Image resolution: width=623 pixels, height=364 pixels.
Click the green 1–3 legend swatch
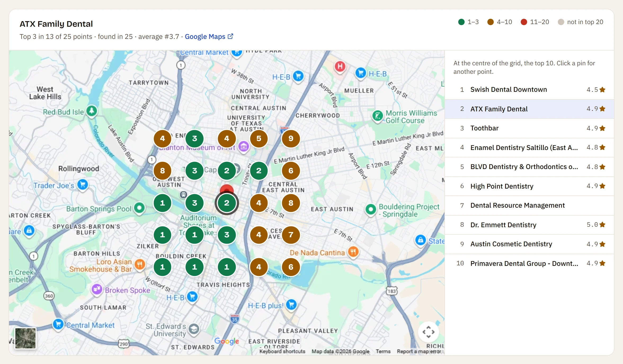tap(461, 22)
